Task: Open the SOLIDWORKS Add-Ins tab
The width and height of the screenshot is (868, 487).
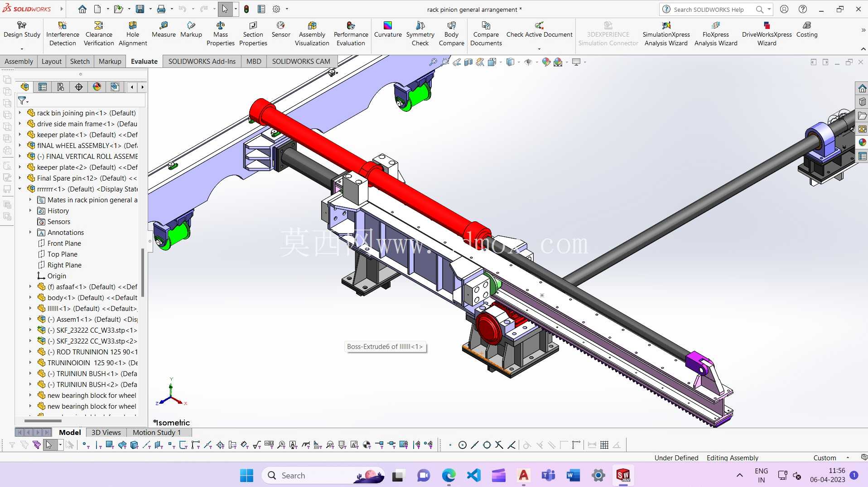Action: (202, 61)
